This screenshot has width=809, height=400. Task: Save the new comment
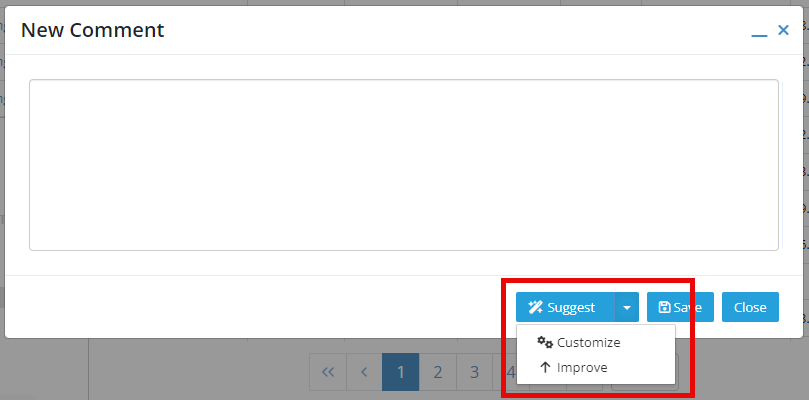(681, 307)
